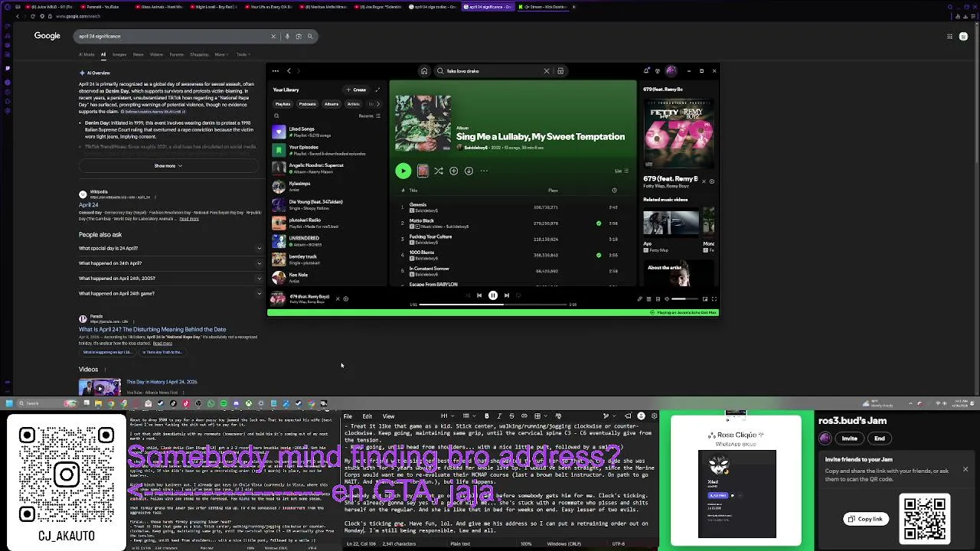The width and height of the screenshot is (980, 551).
Task: Switch Google results to Videos tab
Action: click(x=156, y=54)
